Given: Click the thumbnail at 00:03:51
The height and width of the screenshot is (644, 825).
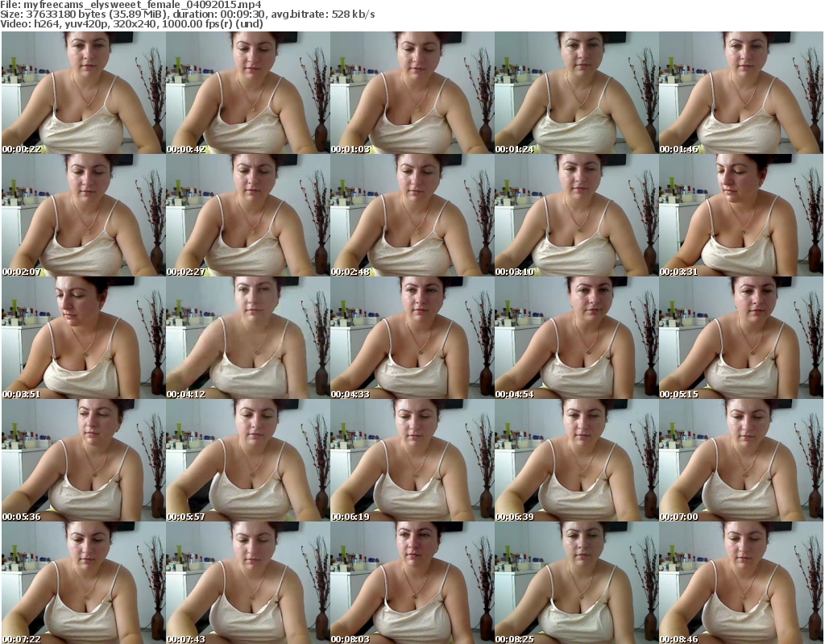Looking at the screenshot, I should pos(83,338).
